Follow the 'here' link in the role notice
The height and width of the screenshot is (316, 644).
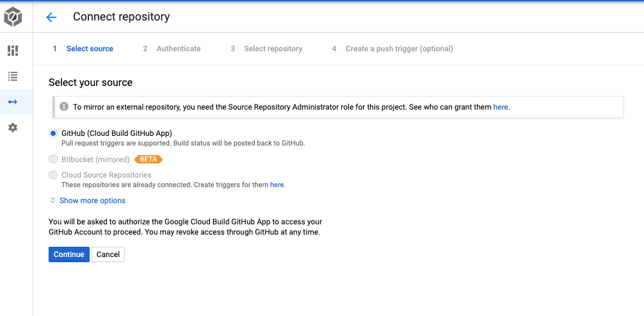pyautogui.click(x=501, y=107)
